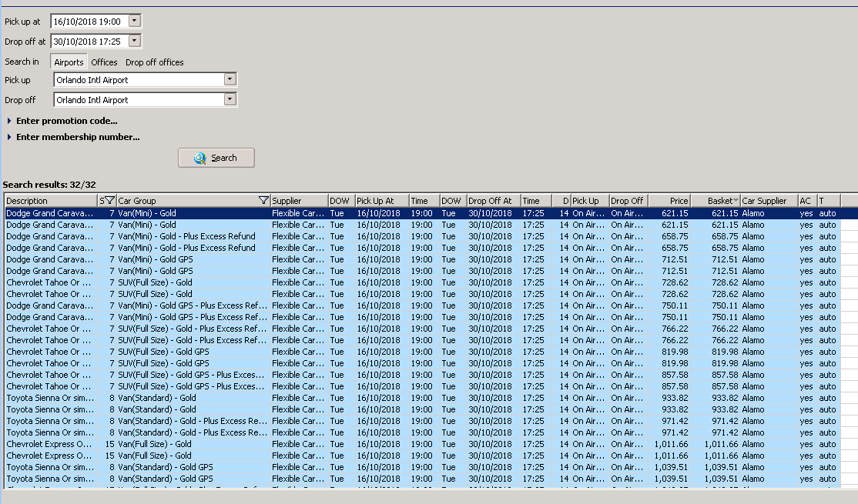Select first Van(Mini) - Gold - Plus Excess Refund row
The width and height of the screenshot is (858, 504).
click(422, 236)
